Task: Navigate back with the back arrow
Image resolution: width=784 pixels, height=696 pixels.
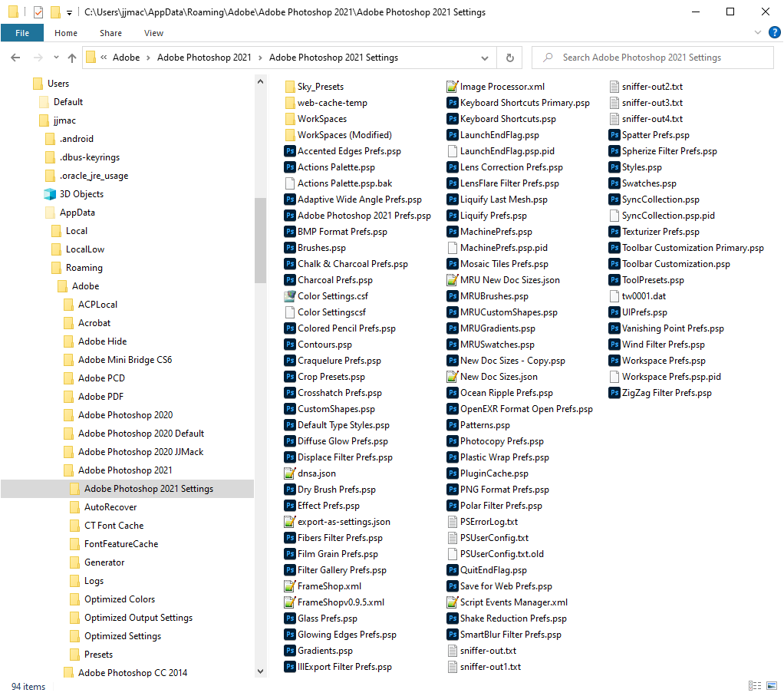Action: [x=15, y=57]
